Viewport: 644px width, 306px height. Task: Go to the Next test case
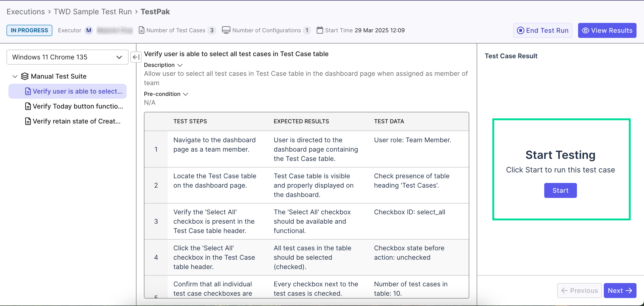[x=620, y=291]
